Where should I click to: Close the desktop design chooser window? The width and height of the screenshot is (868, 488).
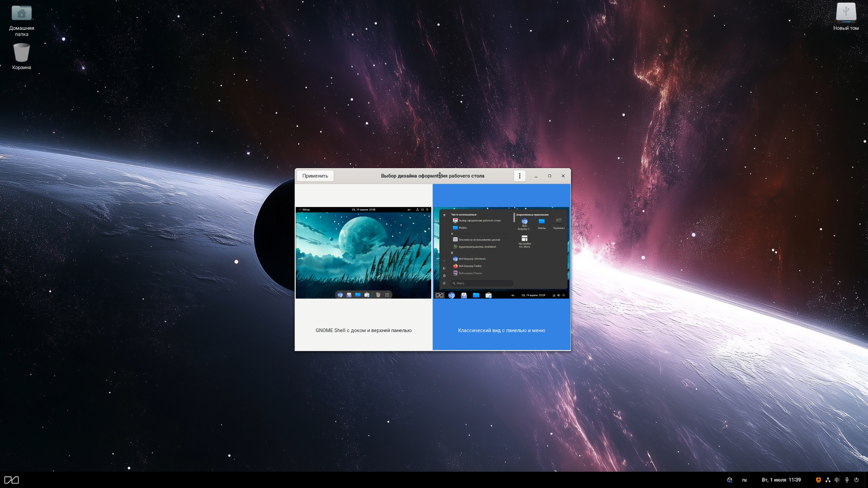tap(563, 176)
